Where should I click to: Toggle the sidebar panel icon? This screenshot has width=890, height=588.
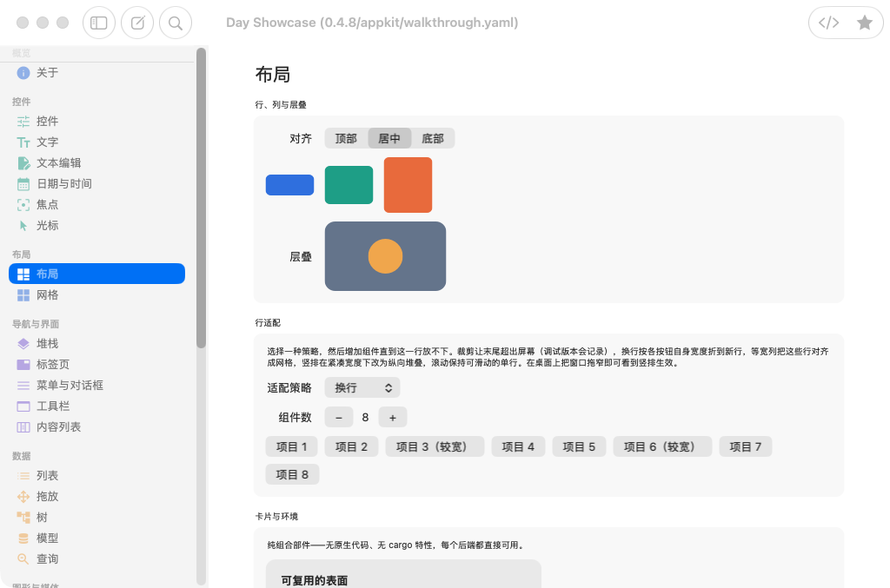[99, 23]
